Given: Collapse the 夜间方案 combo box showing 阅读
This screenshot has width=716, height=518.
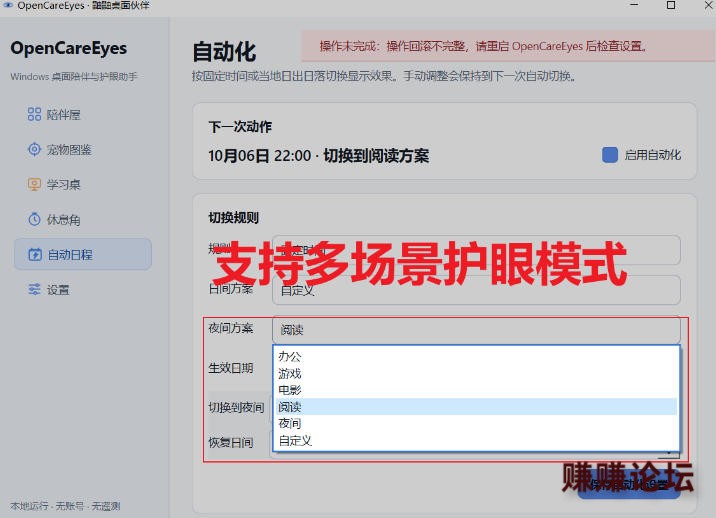Looking at the screenshot, I should pyautogui.click(x=476, y=329).
